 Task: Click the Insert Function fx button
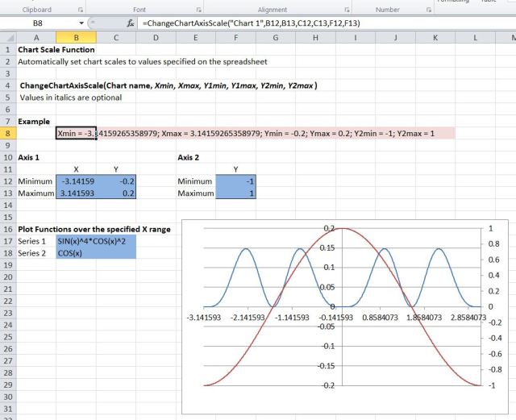(131, 24)
